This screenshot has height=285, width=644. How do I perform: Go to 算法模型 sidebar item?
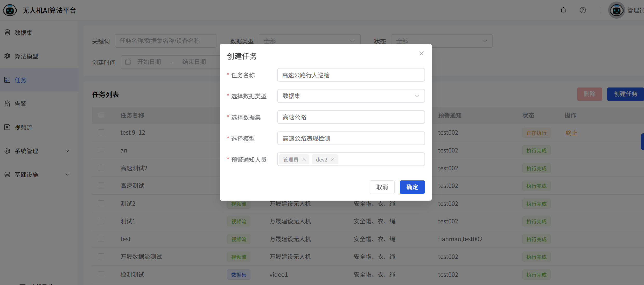(26, 56)
